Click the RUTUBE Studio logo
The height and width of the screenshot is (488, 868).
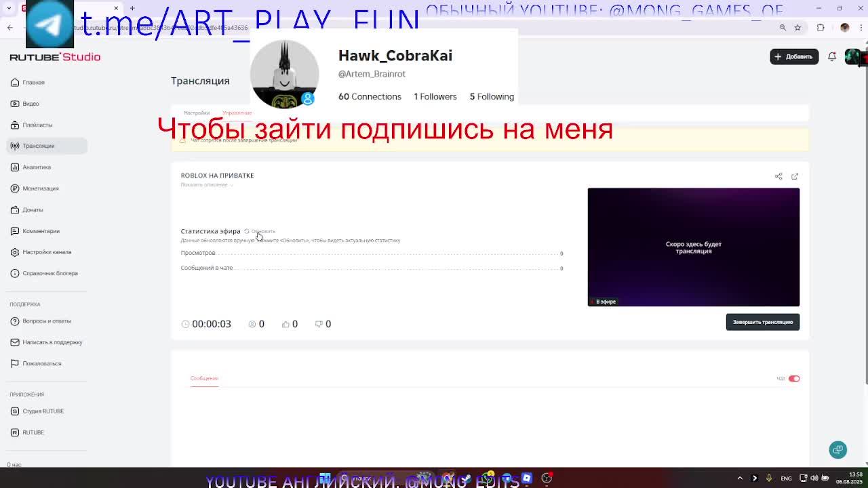[x=55, y=57]
